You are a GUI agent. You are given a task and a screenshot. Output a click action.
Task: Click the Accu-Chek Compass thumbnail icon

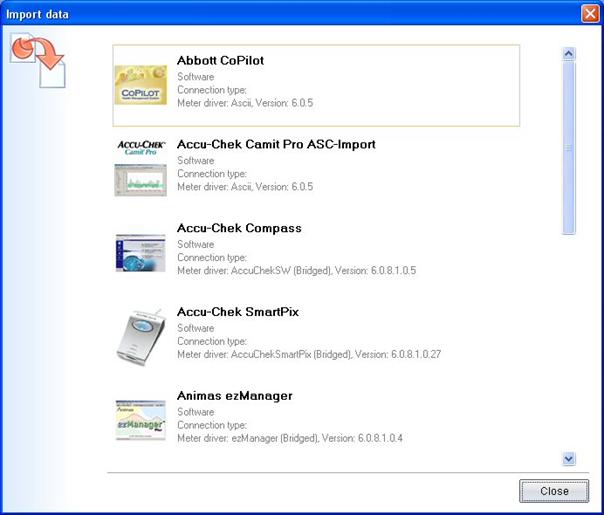tap(140, 252)
